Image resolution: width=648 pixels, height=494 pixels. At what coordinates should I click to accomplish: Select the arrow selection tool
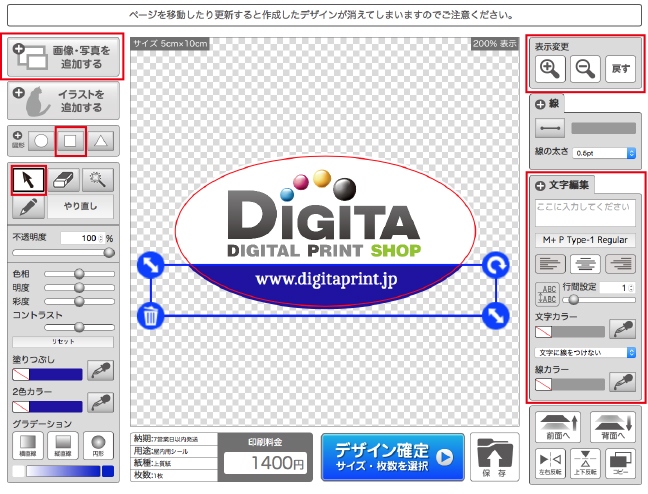[28, 180]
